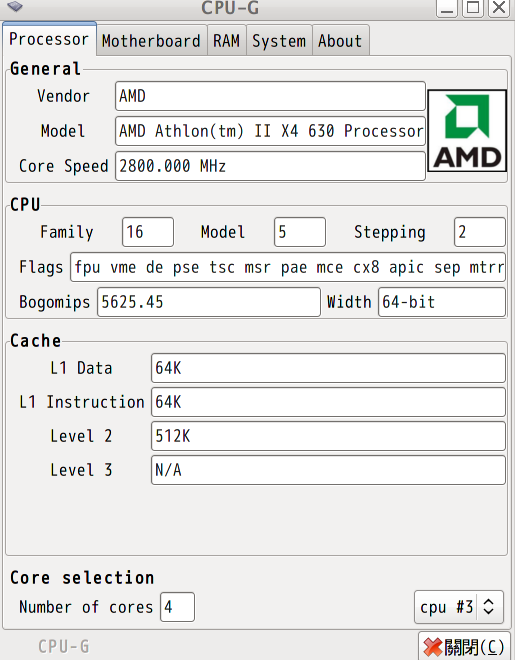Click the Flags field starting with fpu
Screen dimensions: 515x660
288,267
